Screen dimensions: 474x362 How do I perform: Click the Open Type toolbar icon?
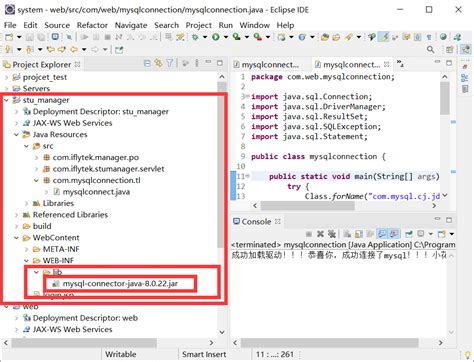pyautogui.click(x=325, y=37)
